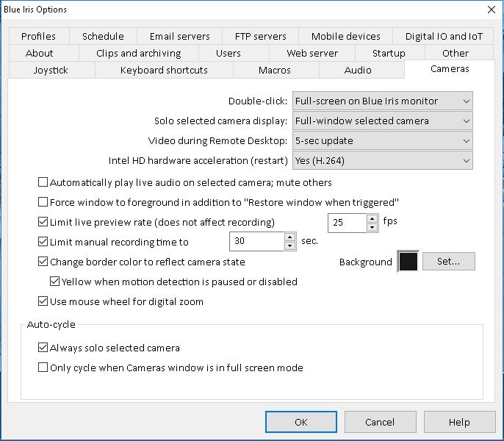The width and height of the screenshot is (504, 441).
Task: Expand the Double-click action dropdown
Action: [383, 101]
